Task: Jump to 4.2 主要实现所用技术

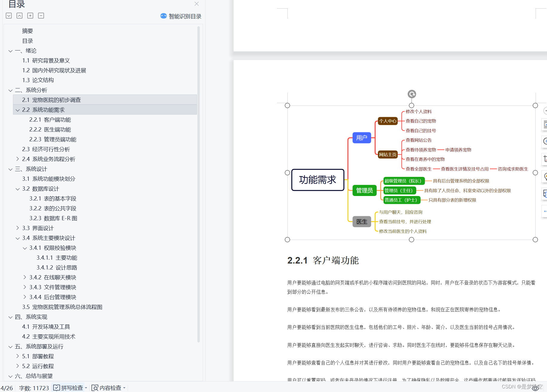Action: coord(49,336)
